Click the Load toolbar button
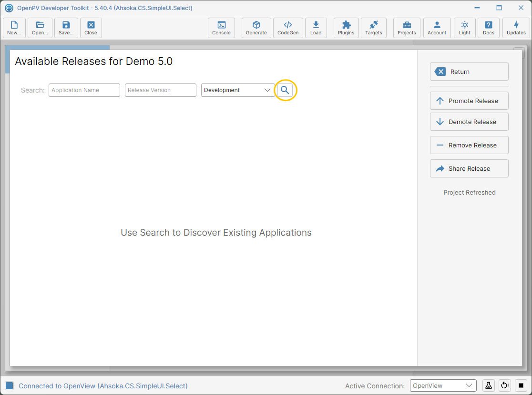The height and width of the screenshot is (395, 532). (x=316, y=28)
